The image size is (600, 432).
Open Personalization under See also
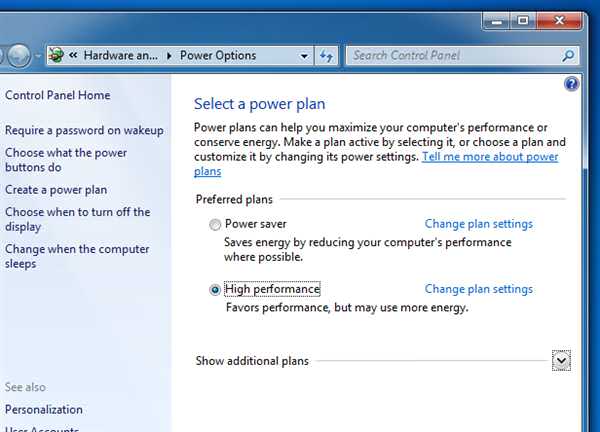(44, 410)
